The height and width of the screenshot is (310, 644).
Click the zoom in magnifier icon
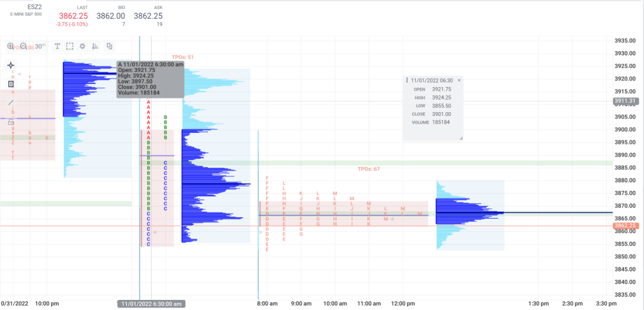click(11, 46)
